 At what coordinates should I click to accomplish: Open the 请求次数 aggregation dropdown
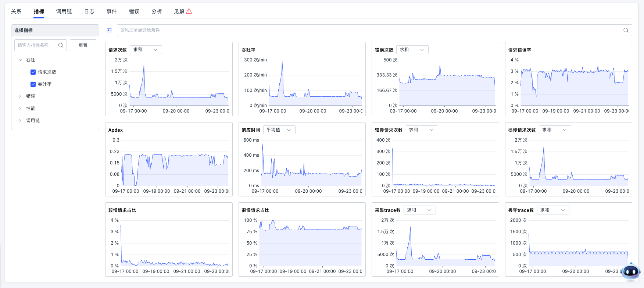146,50
